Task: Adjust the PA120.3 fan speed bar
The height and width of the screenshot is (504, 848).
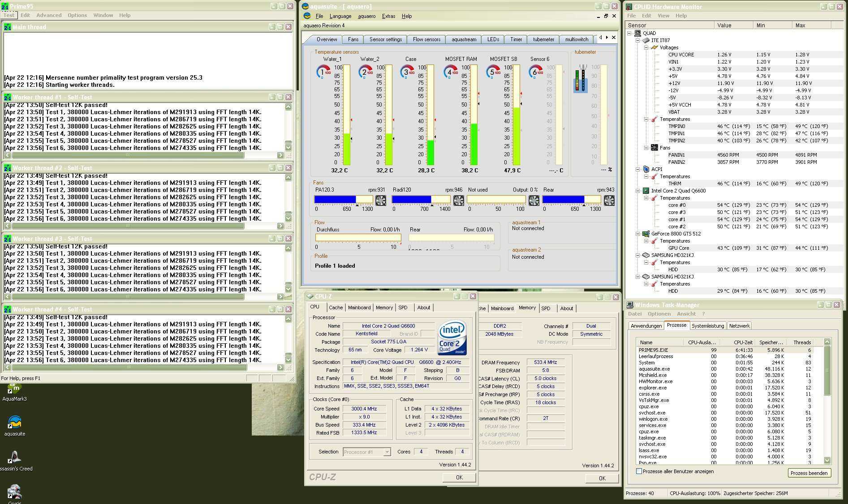Action: pyautogui.click(x=344, y=200)
